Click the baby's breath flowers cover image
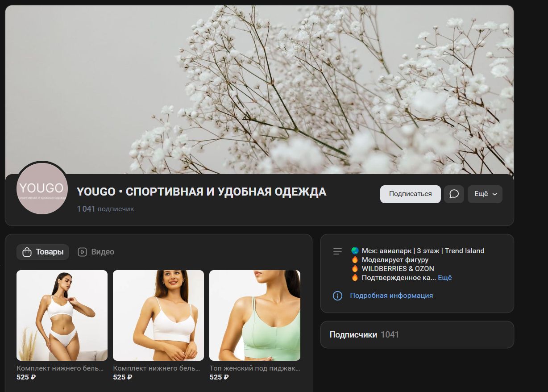Image resolution: width=548 pixels, height=392 pixels. [259, 89]
